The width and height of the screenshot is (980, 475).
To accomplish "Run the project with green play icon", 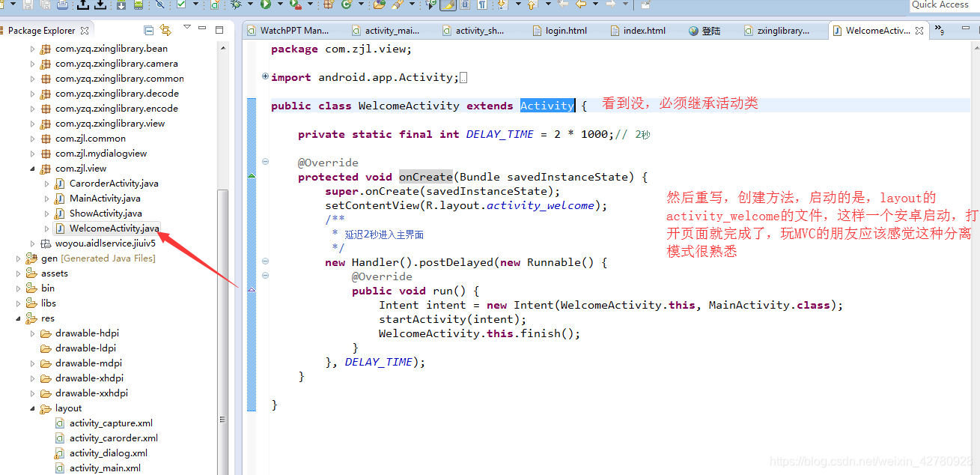I will click(266, 4).
